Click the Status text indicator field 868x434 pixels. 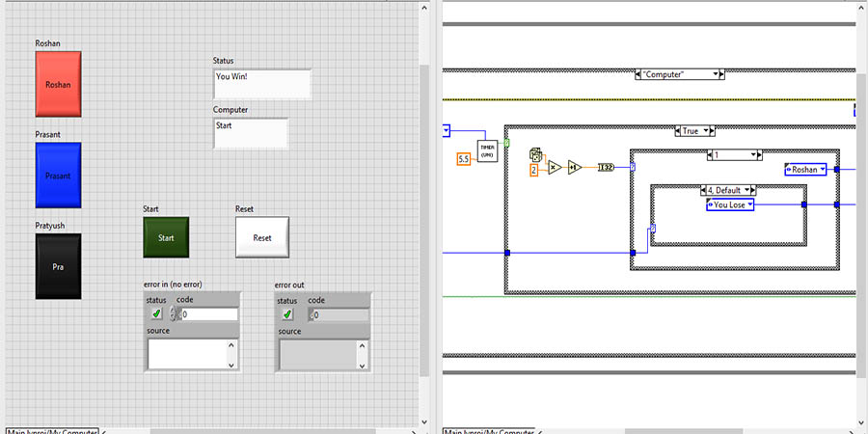click(x=261, y=83)
